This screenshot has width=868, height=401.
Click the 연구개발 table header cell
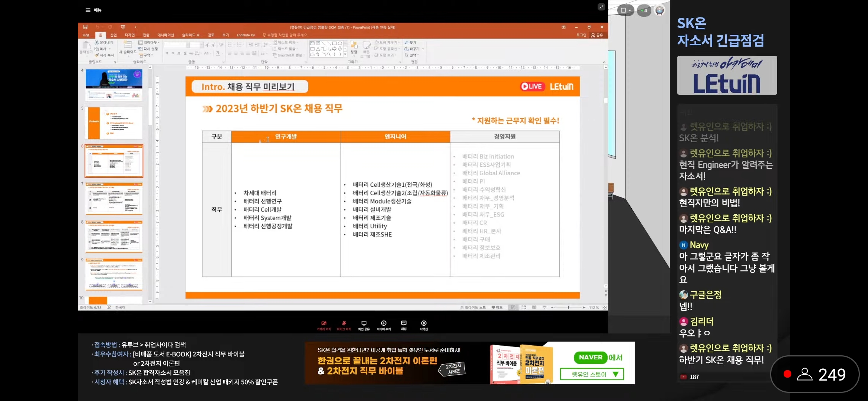point(286,137)
